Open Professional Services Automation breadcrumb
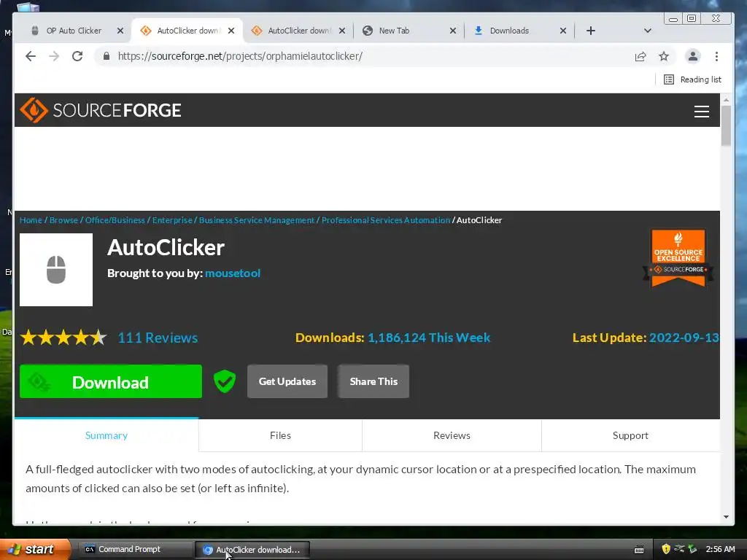Viewport: 747px width, 560px height. pyautogui.click(x=385, y=220)
